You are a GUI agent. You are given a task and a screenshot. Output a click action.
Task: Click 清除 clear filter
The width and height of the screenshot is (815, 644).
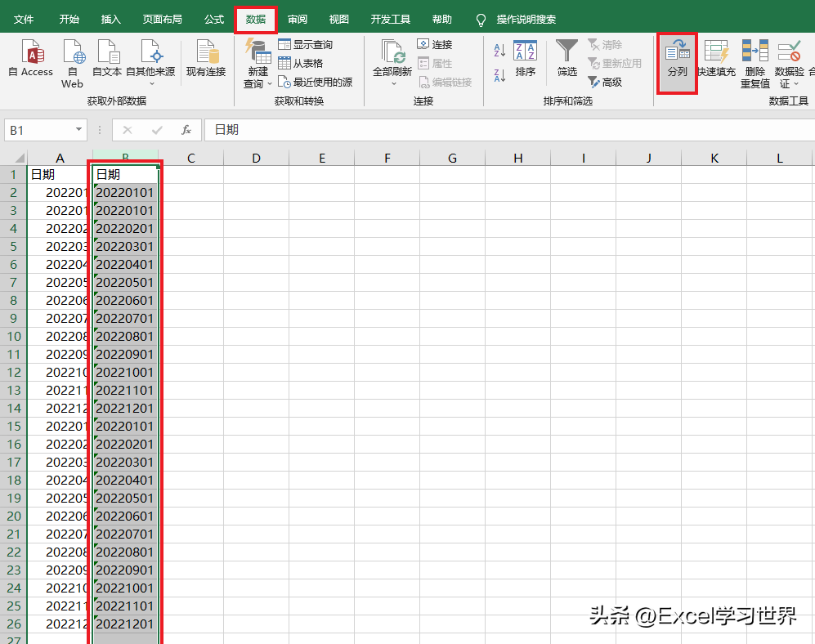pos(605,45)
